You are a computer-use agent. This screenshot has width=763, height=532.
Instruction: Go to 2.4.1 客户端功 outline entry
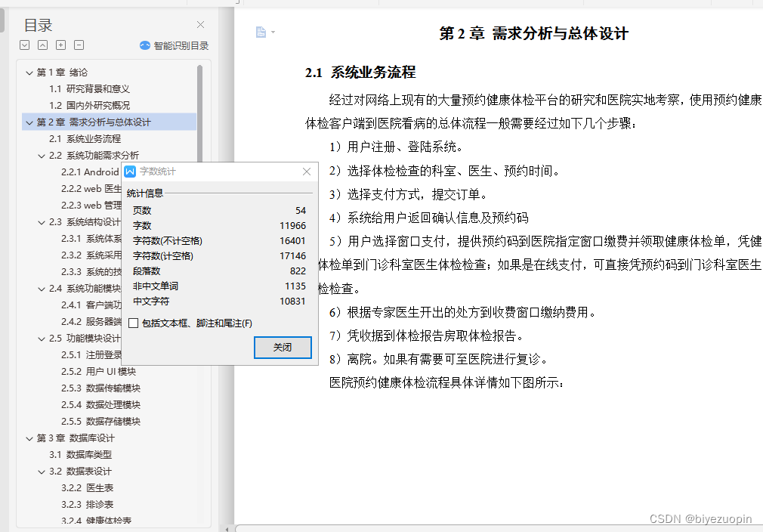91,305
